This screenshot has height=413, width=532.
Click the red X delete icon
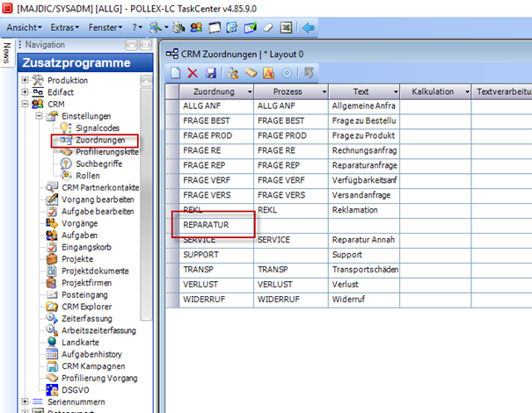tap(193, 73)
